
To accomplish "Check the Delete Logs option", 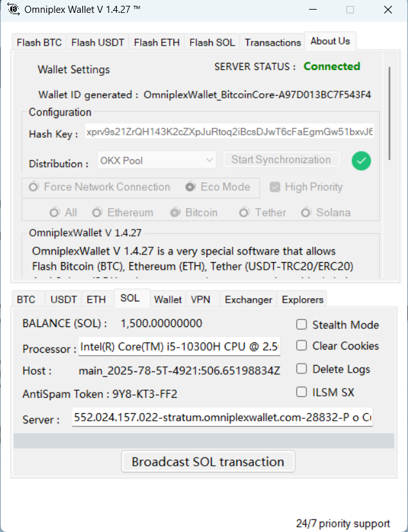I will tap(301, 369).
